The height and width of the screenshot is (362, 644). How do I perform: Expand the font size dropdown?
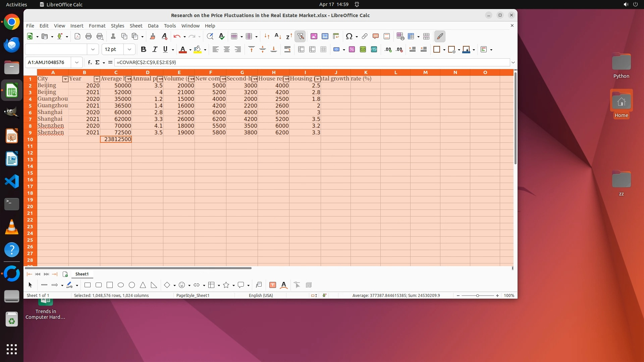(129, 50)
